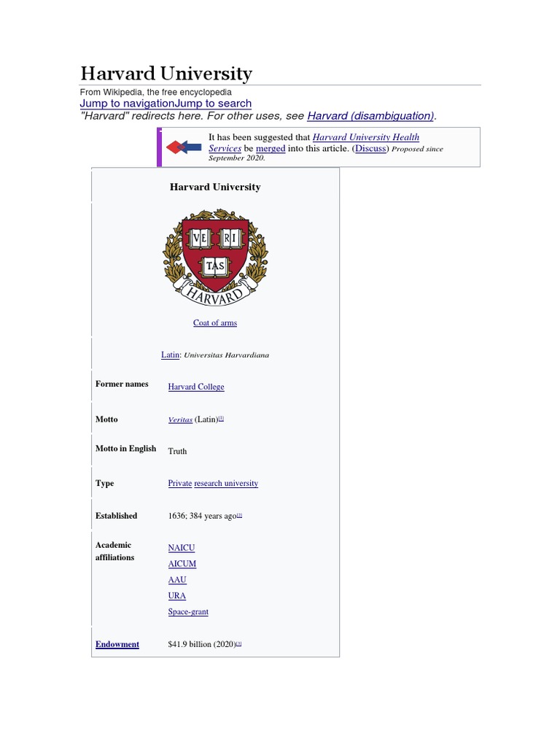Click the merge arrows icon
The image size is (560, 747).
184,147
